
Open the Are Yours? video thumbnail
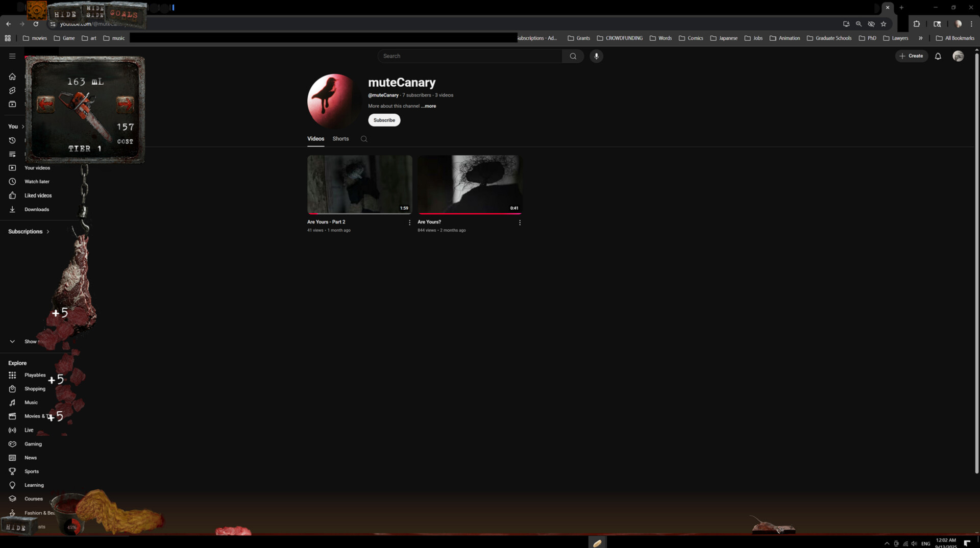[469, 184]
